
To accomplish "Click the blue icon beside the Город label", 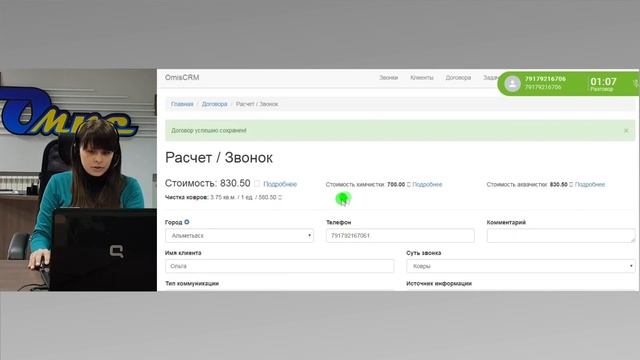I will tap(187, 222).
